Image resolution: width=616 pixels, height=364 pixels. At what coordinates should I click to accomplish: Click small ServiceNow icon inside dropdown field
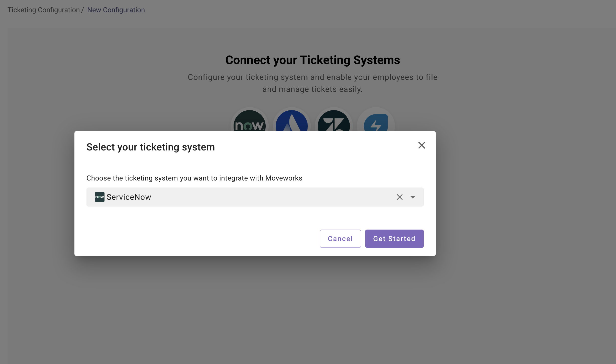coord(99,197)
